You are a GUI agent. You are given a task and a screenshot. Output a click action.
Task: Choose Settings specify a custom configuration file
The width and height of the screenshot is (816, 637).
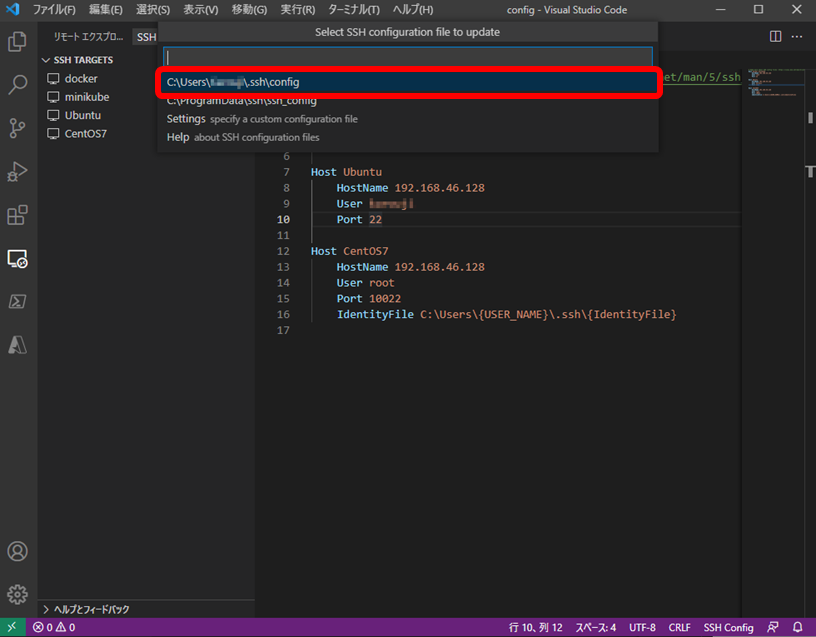[409, 119]
